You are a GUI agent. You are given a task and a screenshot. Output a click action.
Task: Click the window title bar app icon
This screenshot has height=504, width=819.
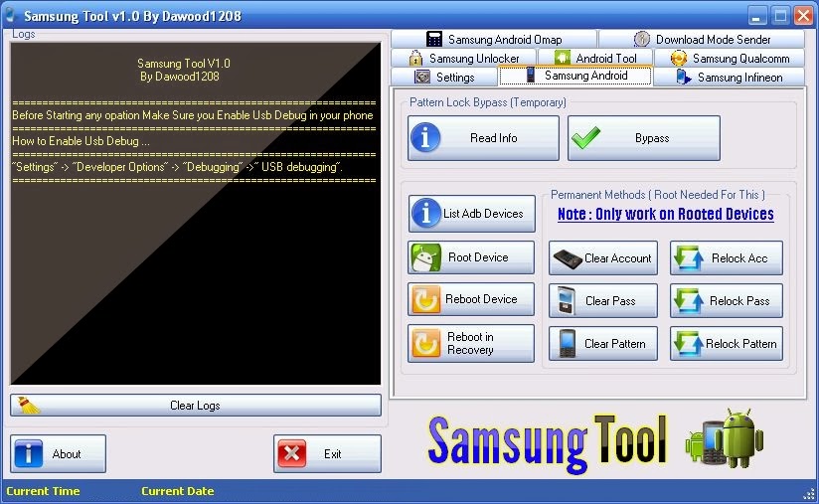pos(10,15)
